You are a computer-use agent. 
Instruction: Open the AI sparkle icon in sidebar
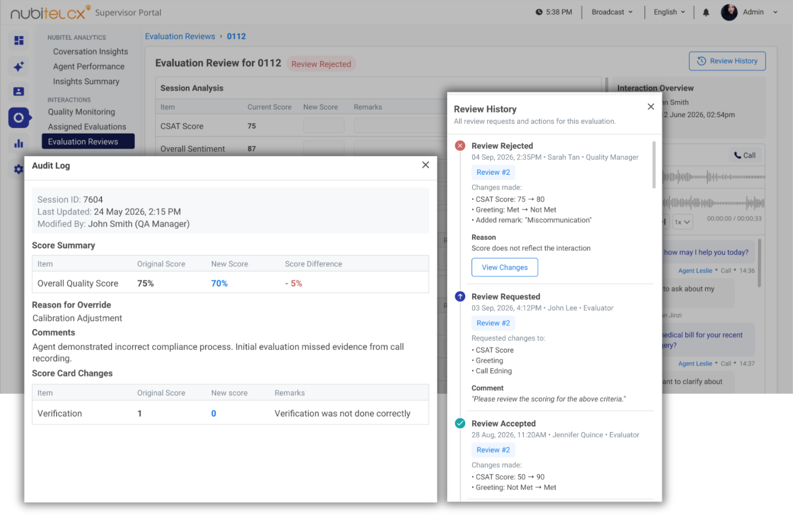coord(19,67)
